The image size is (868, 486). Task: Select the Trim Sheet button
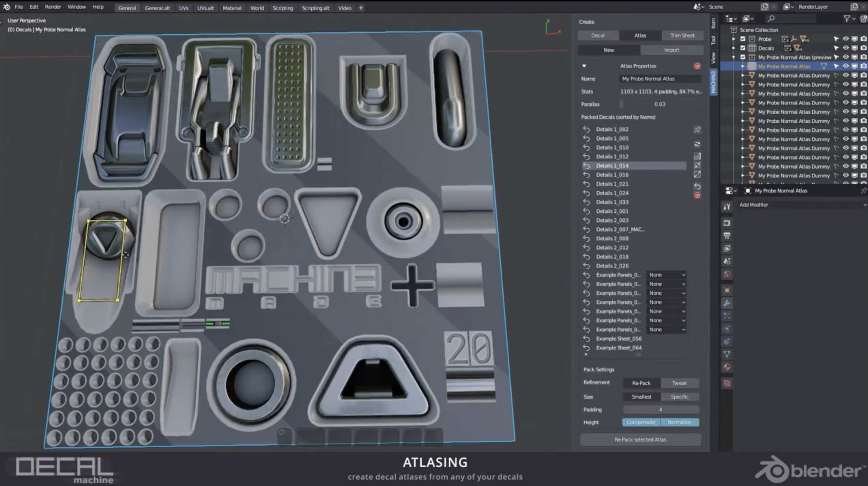682,35
